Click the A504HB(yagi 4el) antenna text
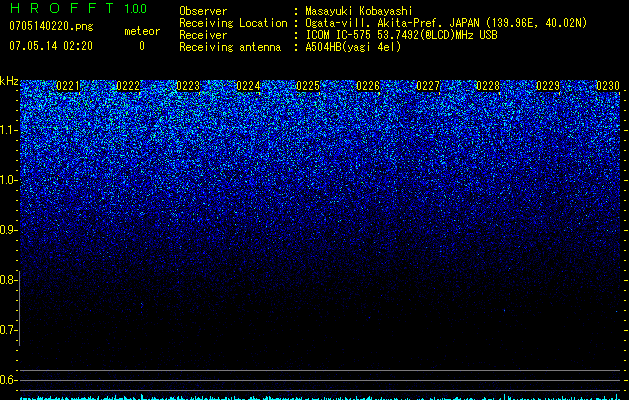Screen dimensions: 629x400 [353, 47]
